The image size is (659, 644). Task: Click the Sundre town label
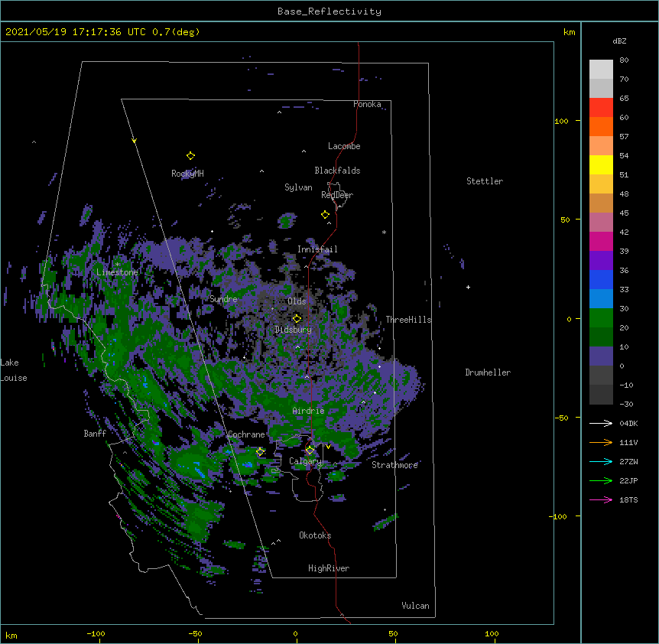[x=223, y=299]
